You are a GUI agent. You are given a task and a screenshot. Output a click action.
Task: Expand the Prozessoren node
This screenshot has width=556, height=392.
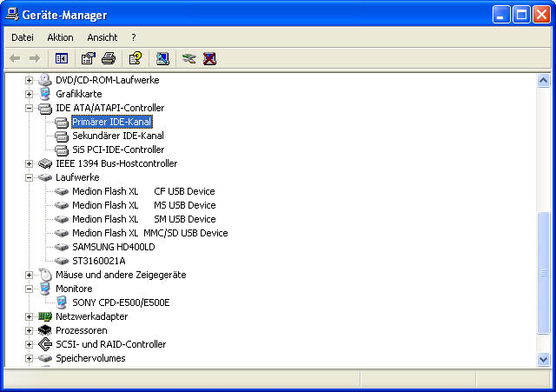pyautogui.click(x=30, y=330)
